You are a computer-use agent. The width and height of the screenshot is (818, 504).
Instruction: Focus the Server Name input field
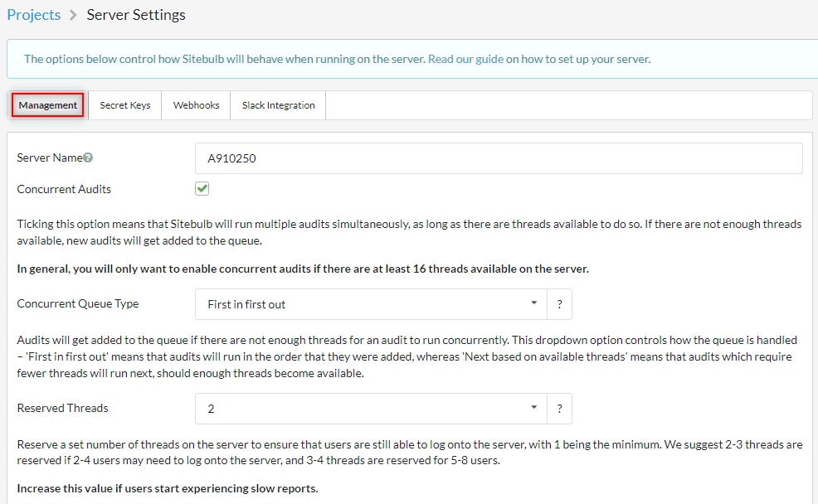click(x=499, y=158)
